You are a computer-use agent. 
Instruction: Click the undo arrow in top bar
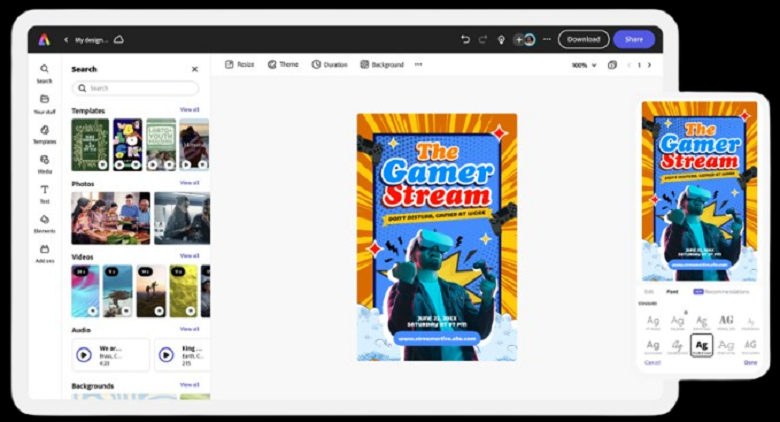465,39
